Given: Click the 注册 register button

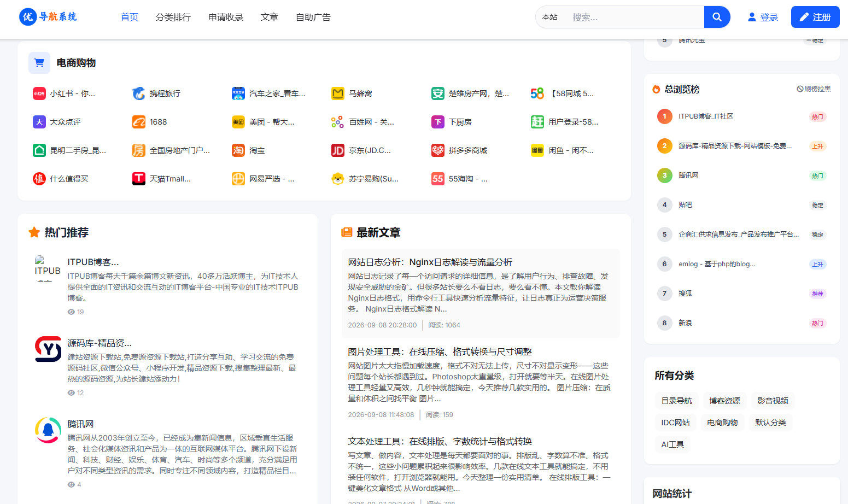Looking at the screenshot, I should click(815, 17).
